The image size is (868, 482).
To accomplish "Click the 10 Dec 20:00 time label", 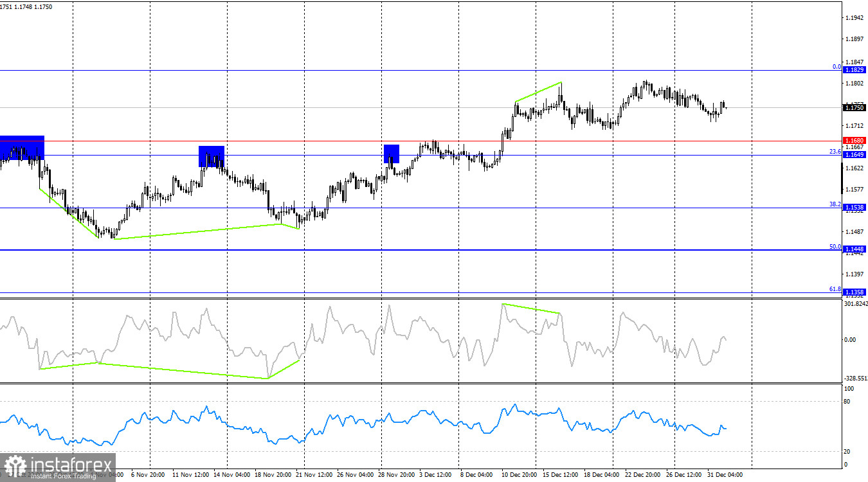I will click(x=521, y=476).
